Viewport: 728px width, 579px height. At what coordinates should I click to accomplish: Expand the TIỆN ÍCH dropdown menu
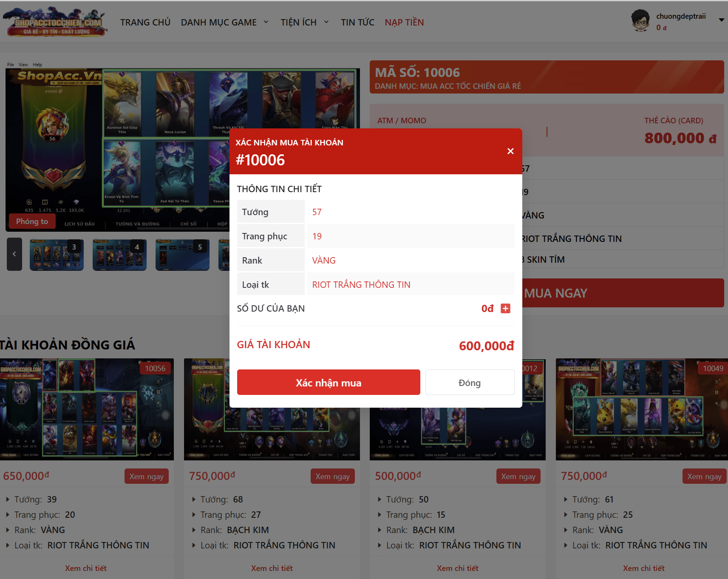click(x=304, y=22)
